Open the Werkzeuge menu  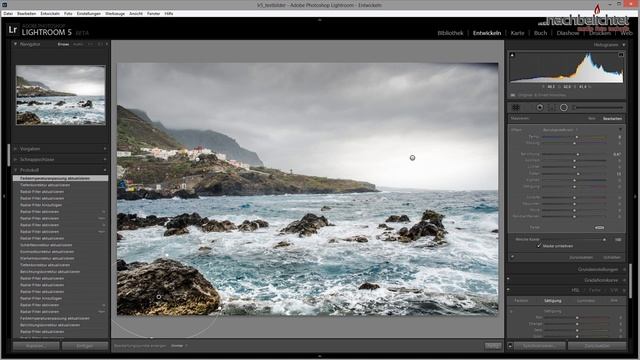tap(115, 13)
